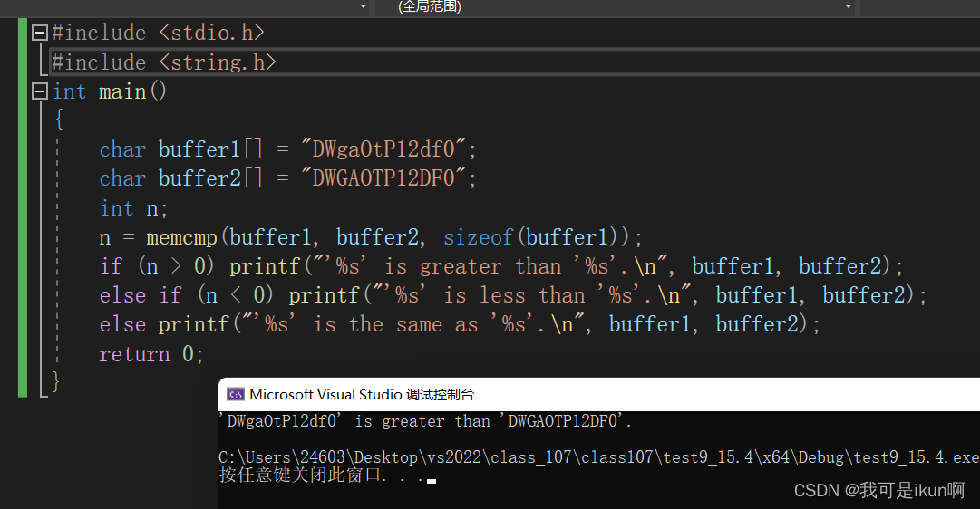Click the console output 'is greater than' line

coord(425,421)
